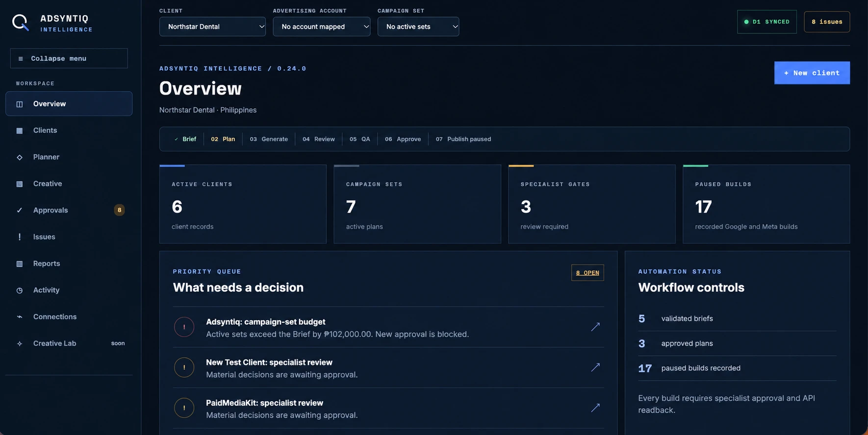868x435 pixels.
Task: Click the Overview sidebar icon
Action: tap(20, 104)
